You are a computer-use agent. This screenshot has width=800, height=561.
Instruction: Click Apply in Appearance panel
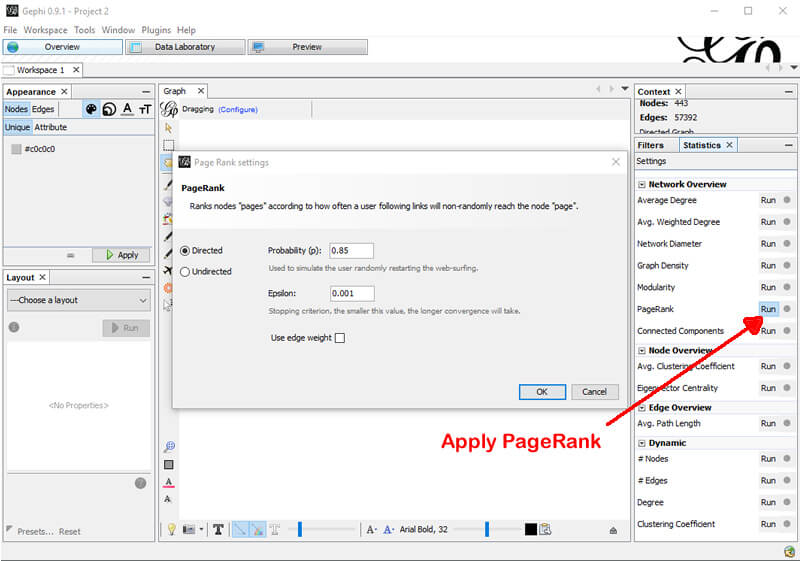(122, 256)
